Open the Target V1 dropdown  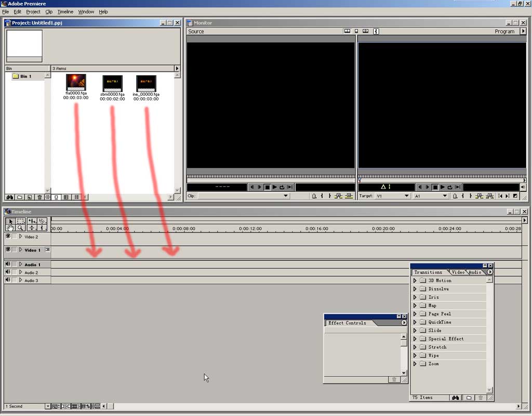coord(406,196)
